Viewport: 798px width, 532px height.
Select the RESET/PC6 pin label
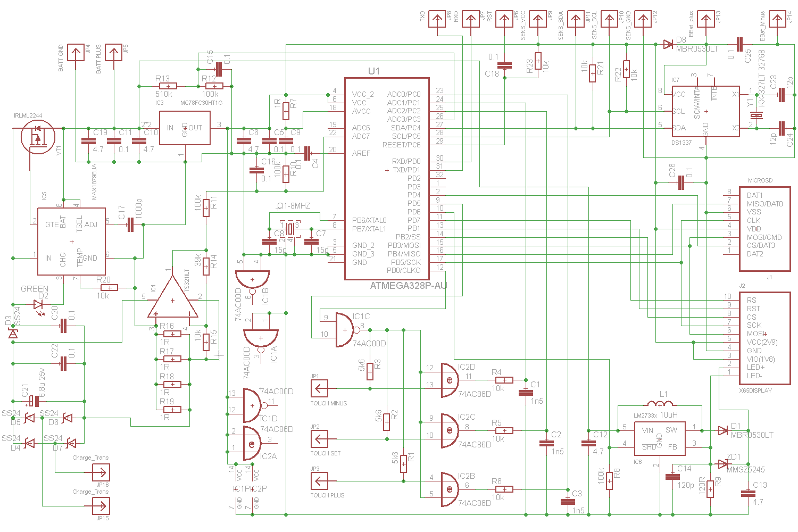click(401, 145)
